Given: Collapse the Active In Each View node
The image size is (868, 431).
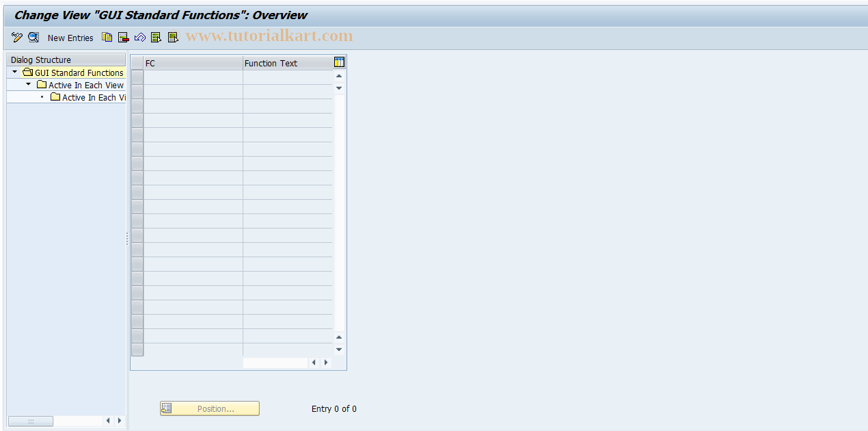Looking at the screenshot, I should click(29, 84).
